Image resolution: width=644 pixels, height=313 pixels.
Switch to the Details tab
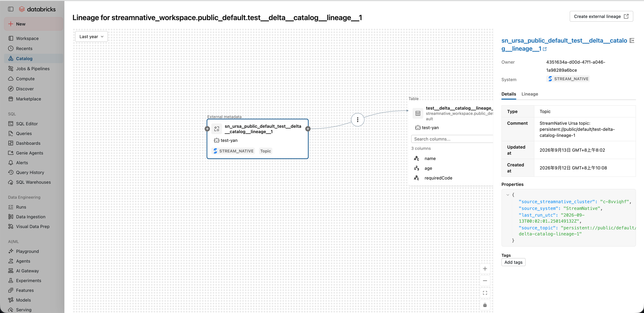(x=508, y=94)
